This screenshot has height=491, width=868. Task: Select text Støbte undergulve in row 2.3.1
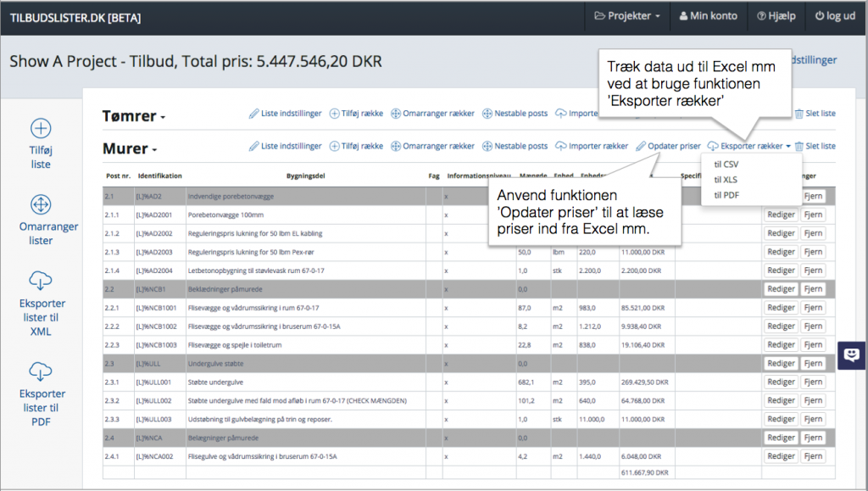coord(215,382)
